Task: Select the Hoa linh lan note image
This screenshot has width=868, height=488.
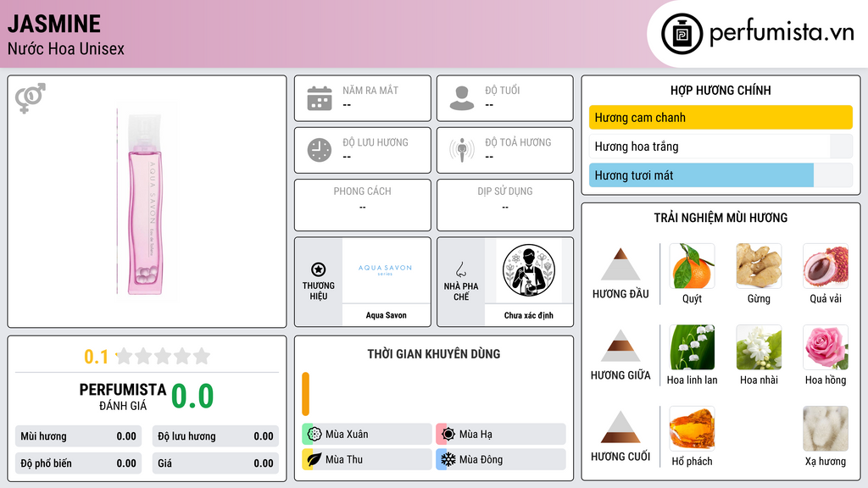Action: click(692, 347)
